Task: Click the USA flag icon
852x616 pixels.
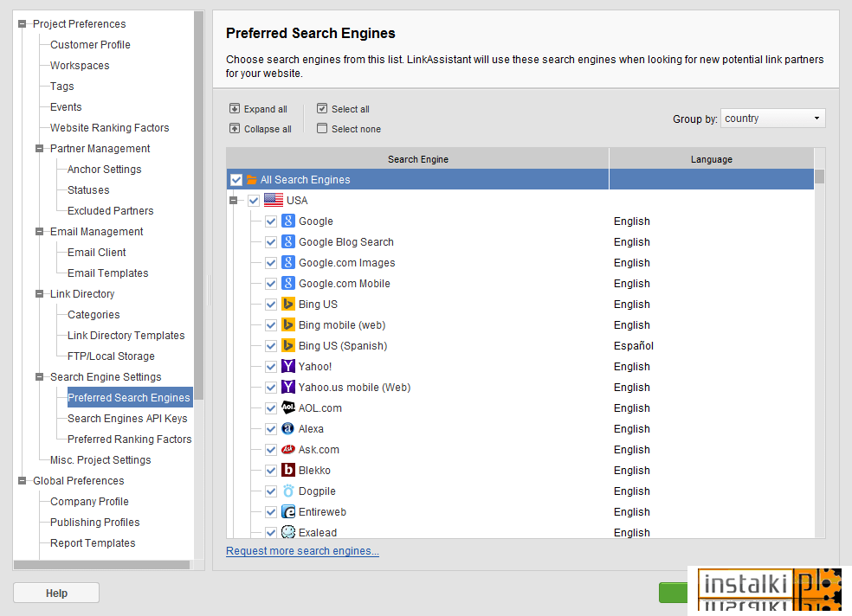Action: tap(274, 200)
